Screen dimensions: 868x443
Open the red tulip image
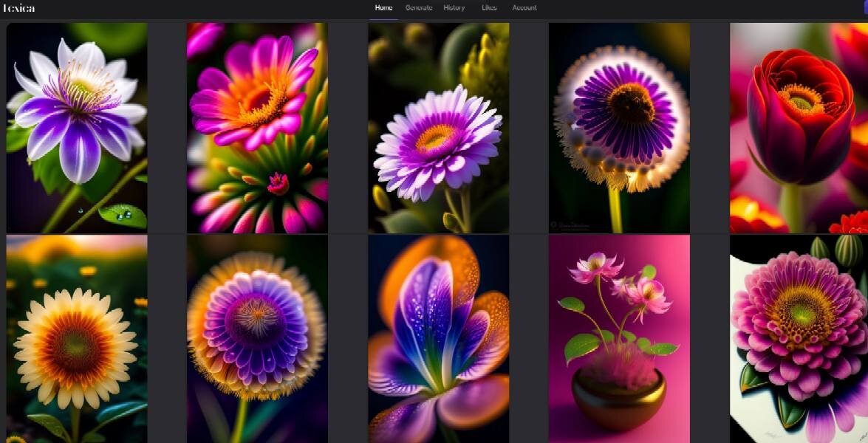(799, 128)
